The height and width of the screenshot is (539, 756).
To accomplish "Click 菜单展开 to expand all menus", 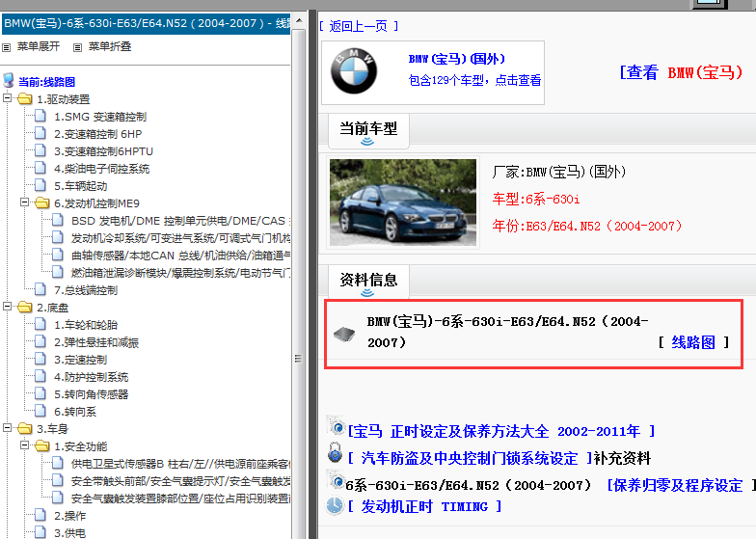I will [x=39, y=46].
